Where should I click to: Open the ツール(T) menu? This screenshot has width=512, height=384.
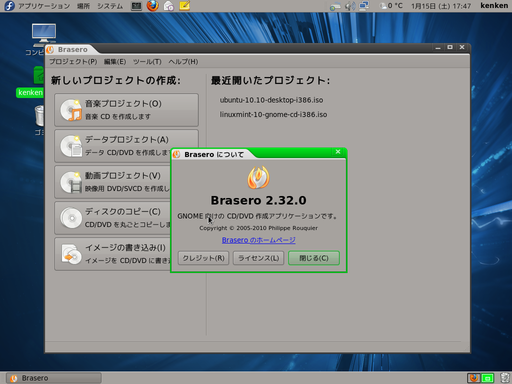[147, 62]
